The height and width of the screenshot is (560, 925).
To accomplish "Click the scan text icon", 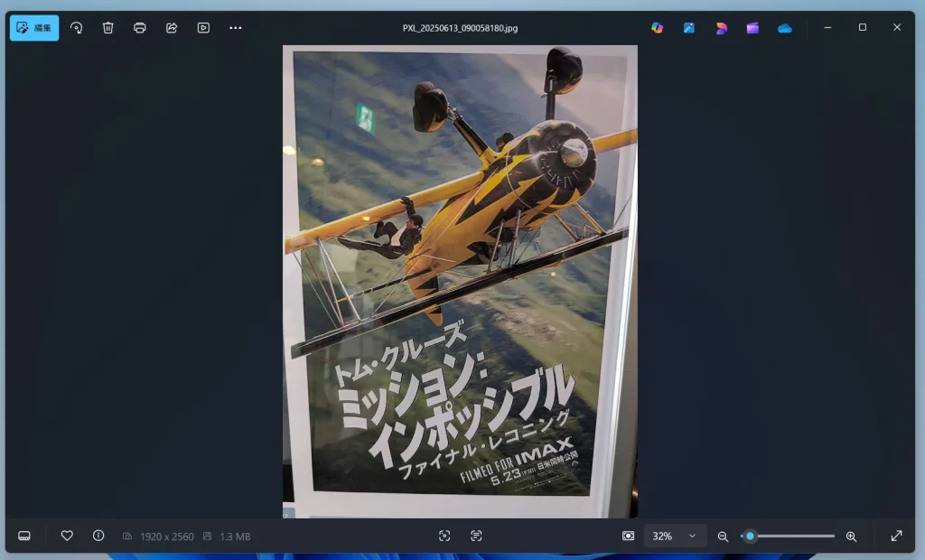I will coord(476,536).
